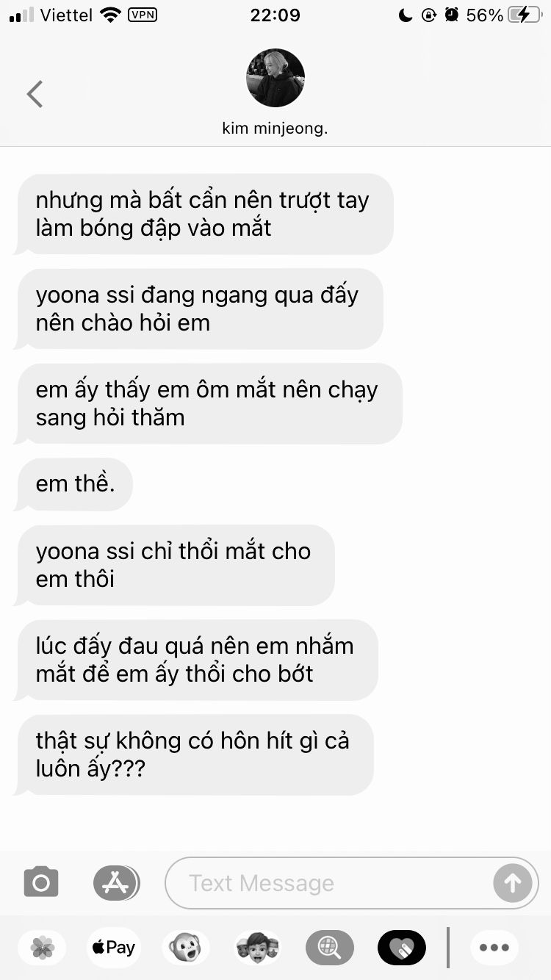Select the "yoona ssi chỉ thổi mắt" message
Screen dimensions: 551x980
pyautogui.click(x=174, y=565)
